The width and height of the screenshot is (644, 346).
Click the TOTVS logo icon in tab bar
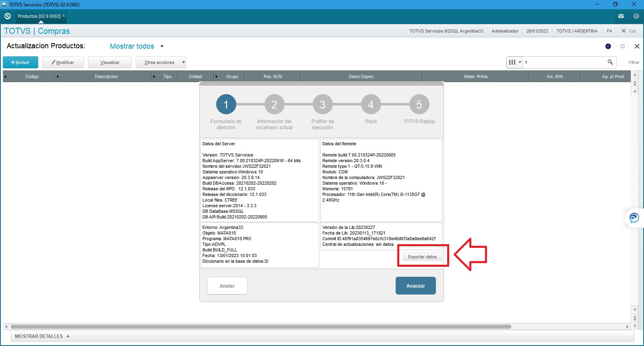[x=7, y=16]
